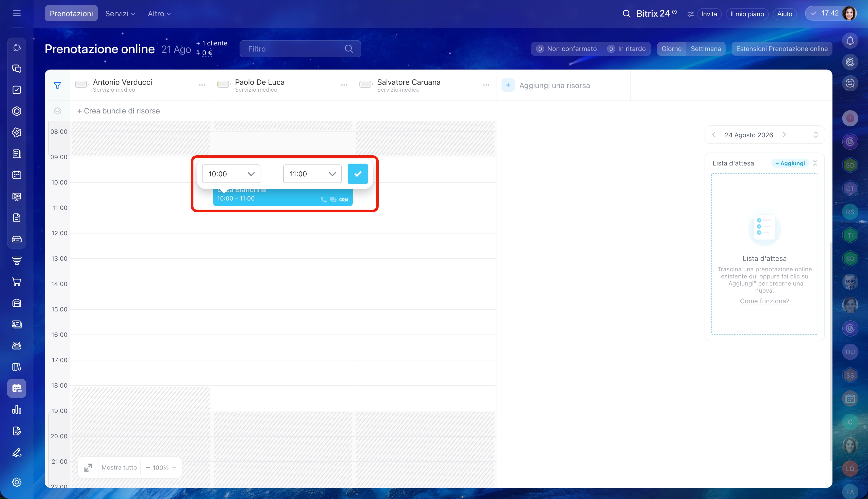868x499 pixels.
Task: Open the messenger chat icon in left sidebar
Action: (16, 69)
